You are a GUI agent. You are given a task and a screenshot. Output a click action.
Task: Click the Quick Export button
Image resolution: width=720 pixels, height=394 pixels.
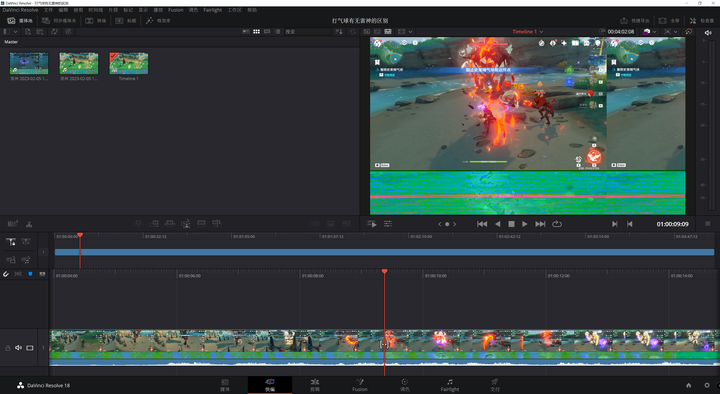pos(635,21)
